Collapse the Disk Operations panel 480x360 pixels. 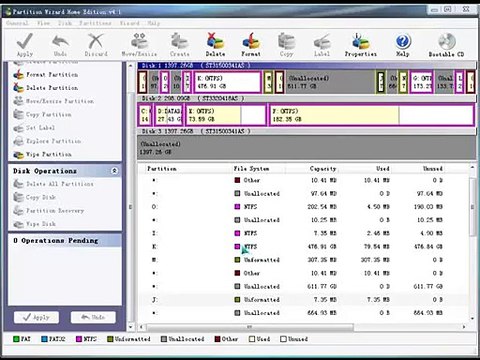[x=114, y=171]
